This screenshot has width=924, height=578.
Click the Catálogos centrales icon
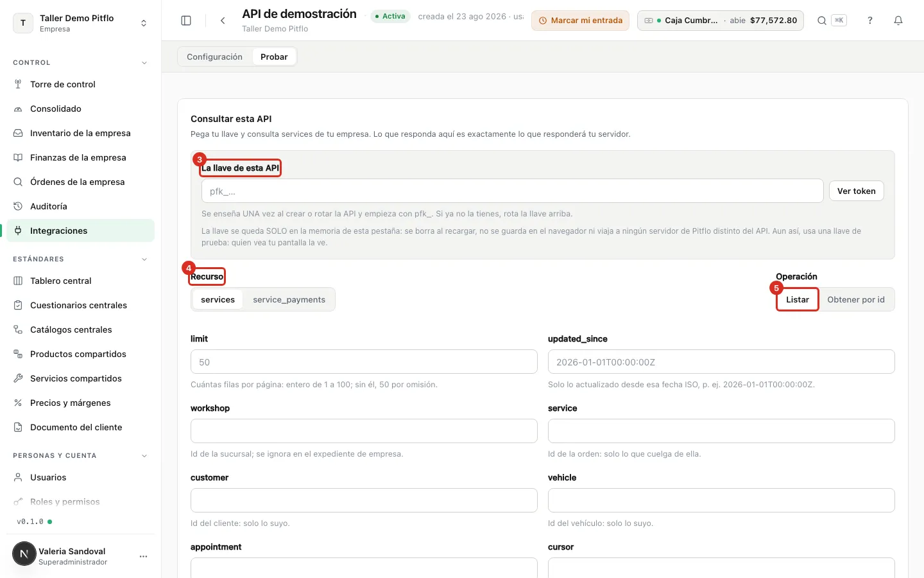18,329
